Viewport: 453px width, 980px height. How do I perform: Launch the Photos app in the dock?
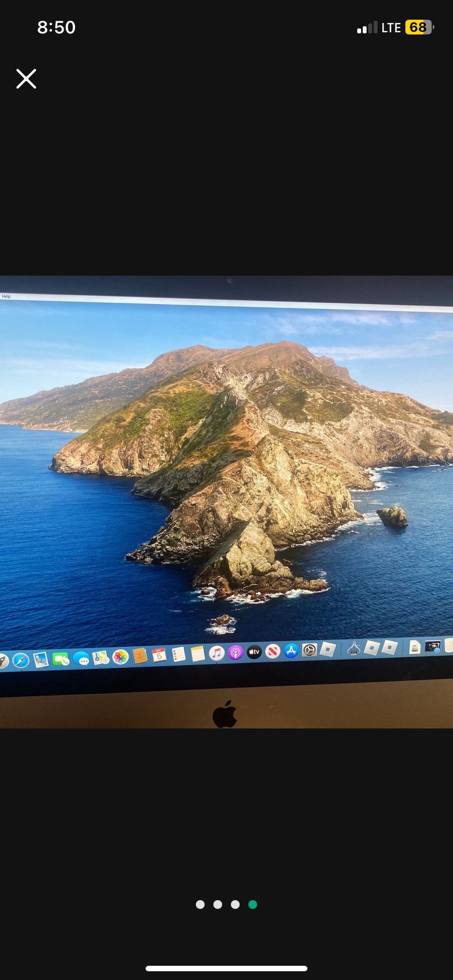point(120,657)
